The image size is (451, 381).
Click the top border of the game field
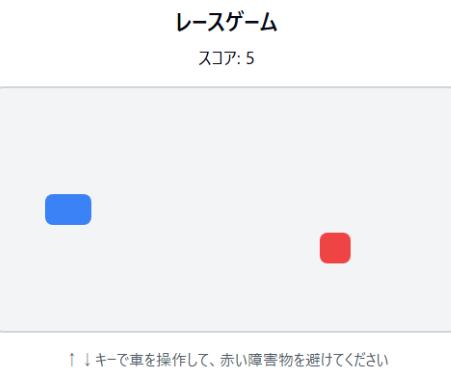point(225,88)
